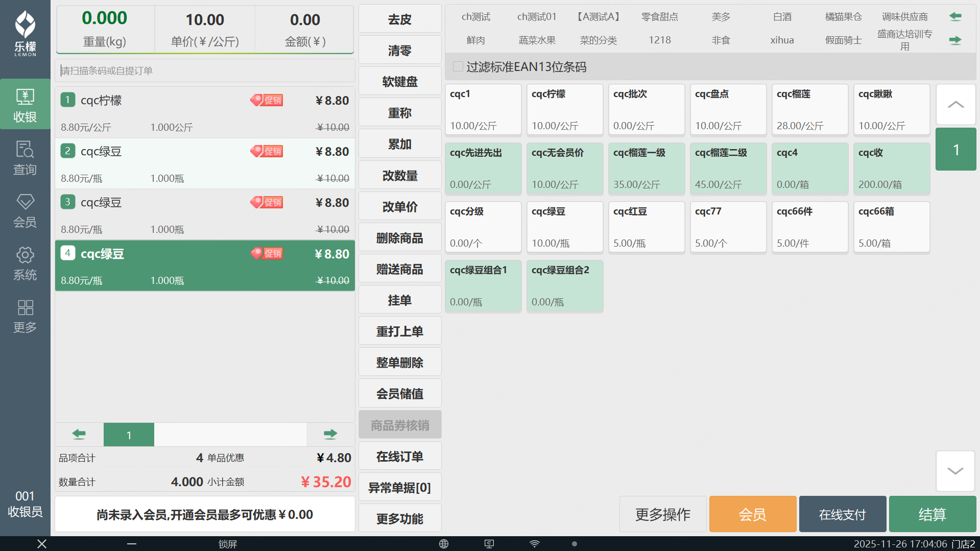Viewport: 980px width, 551px height.
Task: Select the 零食甜点 category tab
Action: [660, 17]
